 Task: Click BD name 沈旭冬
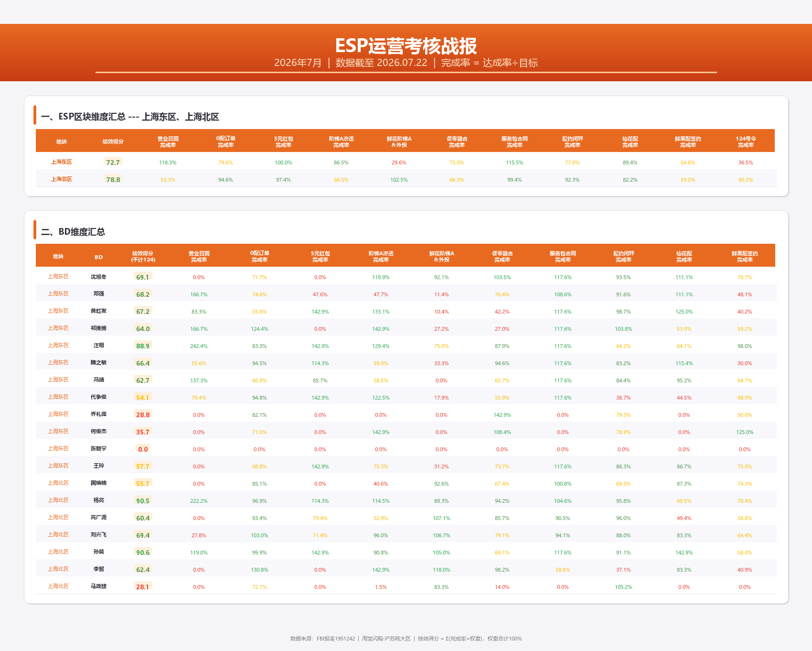(99, 277)
